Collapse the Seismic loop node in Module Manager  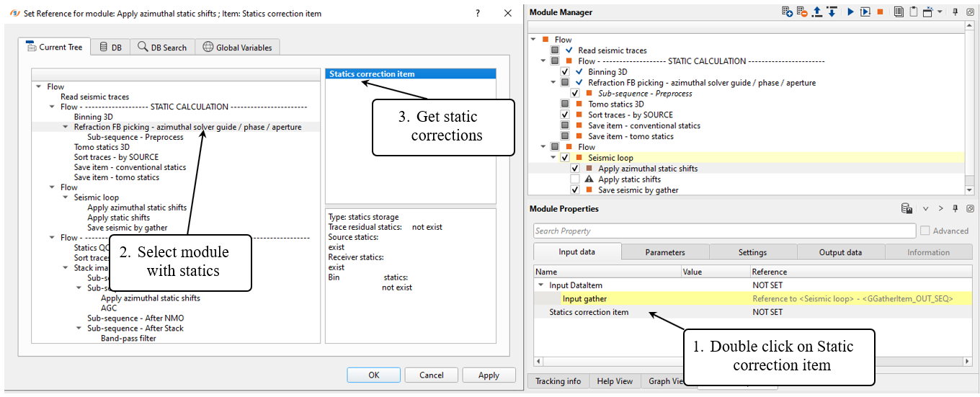point(554,157)
